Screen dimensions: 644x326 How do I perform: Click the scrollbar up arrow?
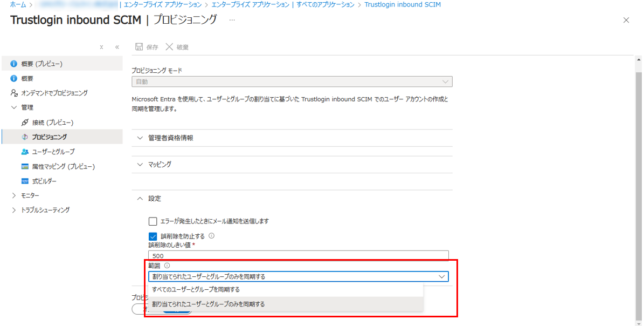click(x=639, y=60)
